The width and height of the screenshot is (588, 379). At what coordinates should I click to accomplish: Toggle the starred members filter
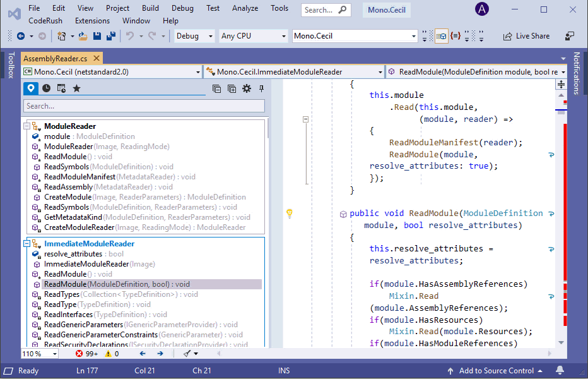77,88
